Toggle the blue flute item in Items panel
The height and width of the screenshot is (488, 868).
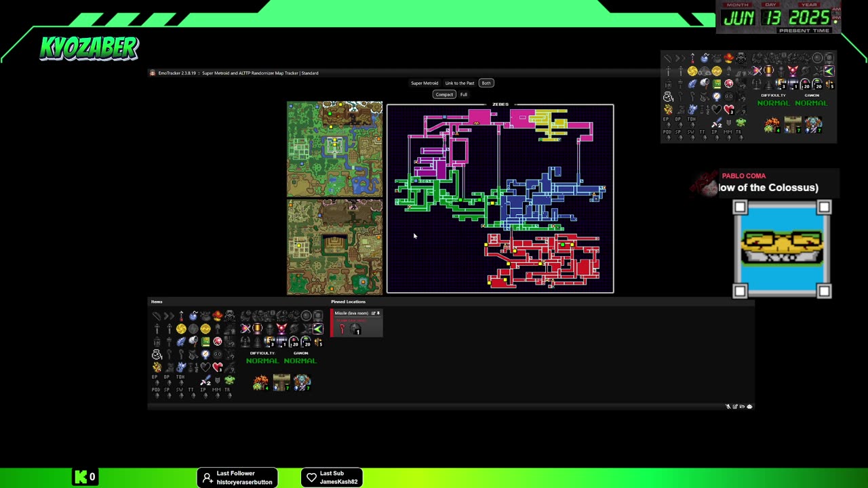click(x=181, y=342)
